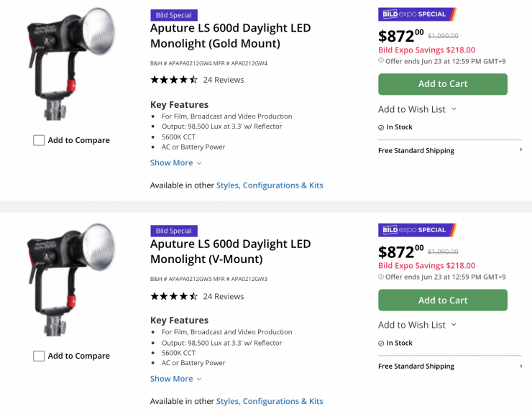The image size is (532, 414).
Task: Open Add to Wish List dropdown for V-Mount
Action: (417, 325)
